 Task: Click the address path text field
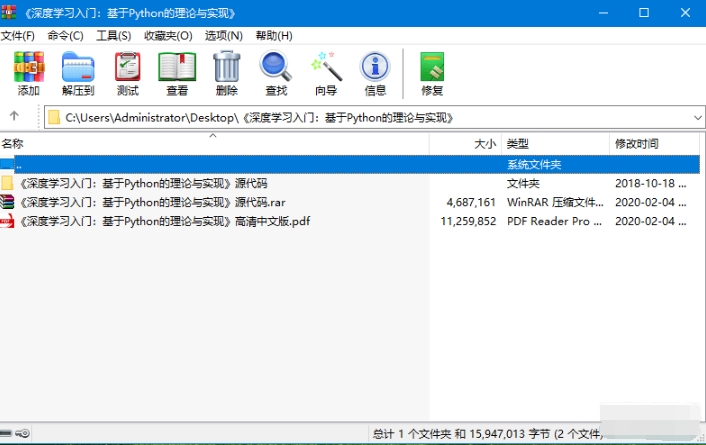375,118
